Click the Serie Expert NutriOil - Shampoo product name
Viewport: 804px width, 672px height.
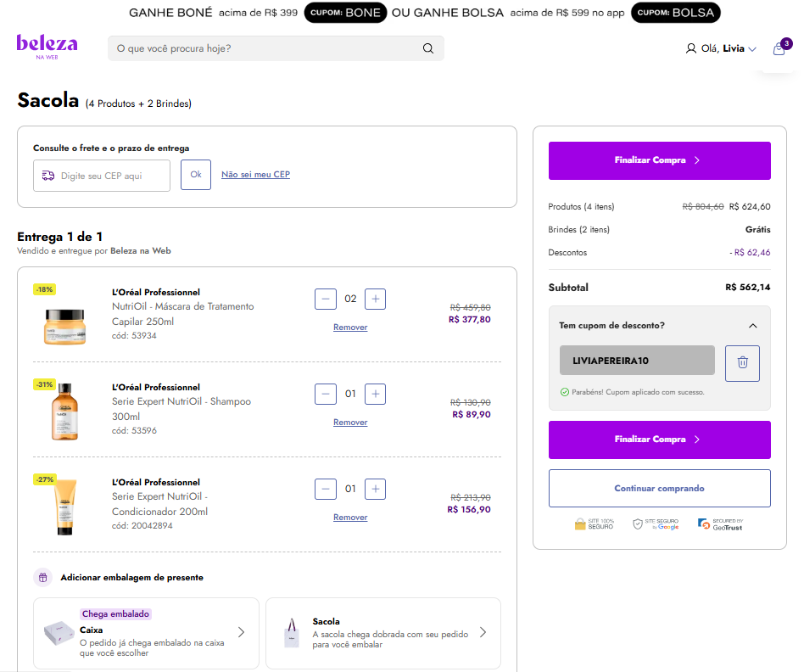click(x=181, y=409)
